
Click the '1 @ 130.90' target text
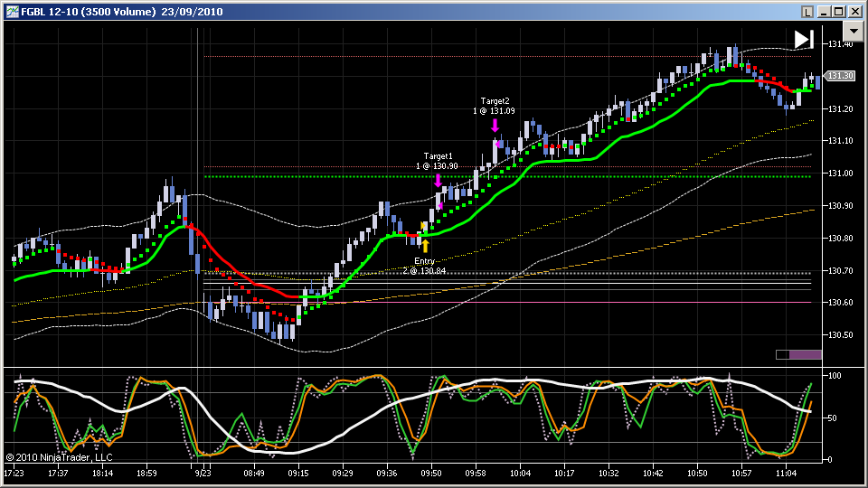click(437, 166)
